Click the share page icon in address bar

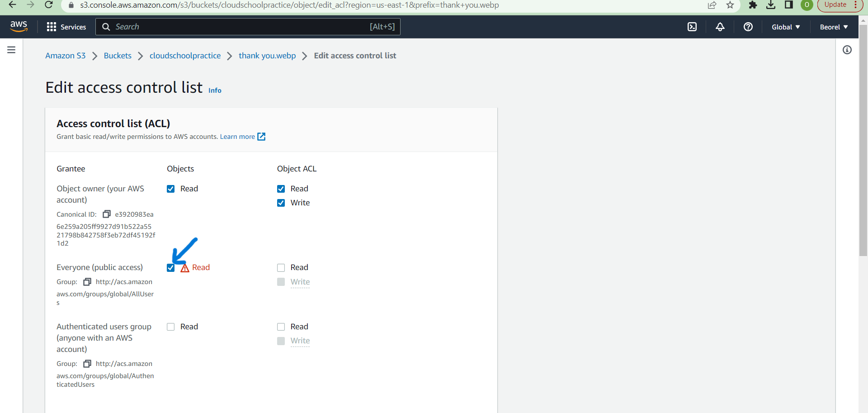point(712,5)
